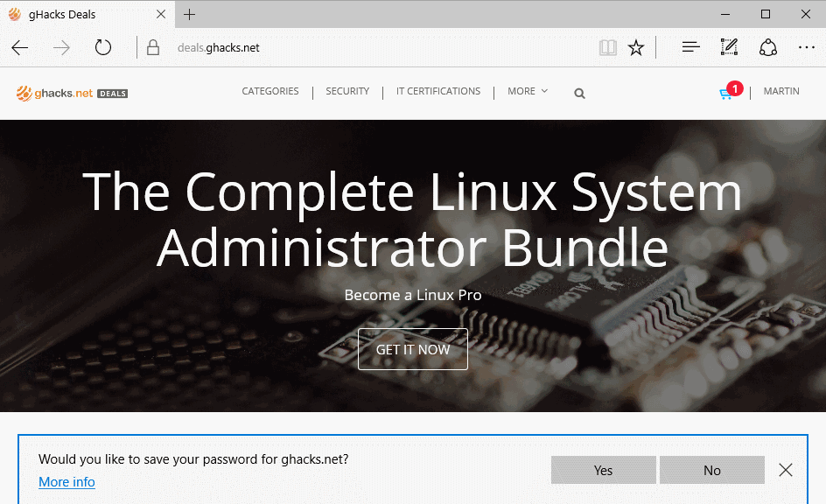826x504 pixels.
Task: Open the Security menu item
Action: click(x=347, y=91)
